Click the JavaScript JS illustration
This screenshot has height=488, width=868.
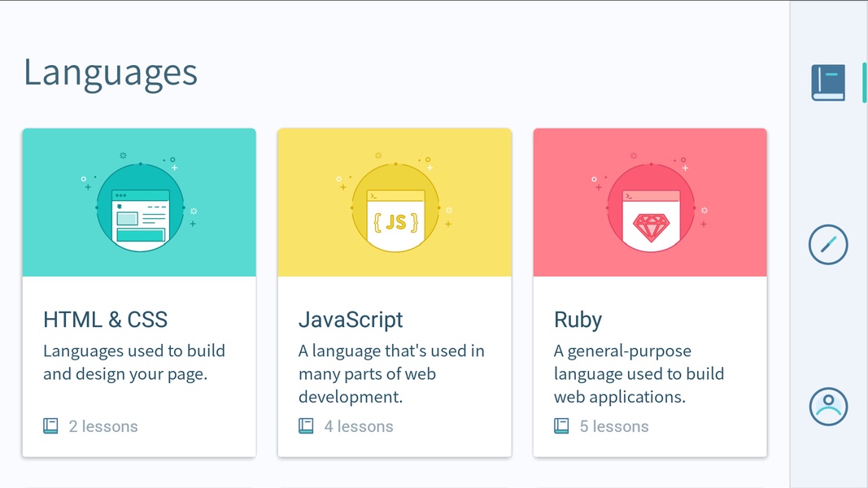[395, 208]
